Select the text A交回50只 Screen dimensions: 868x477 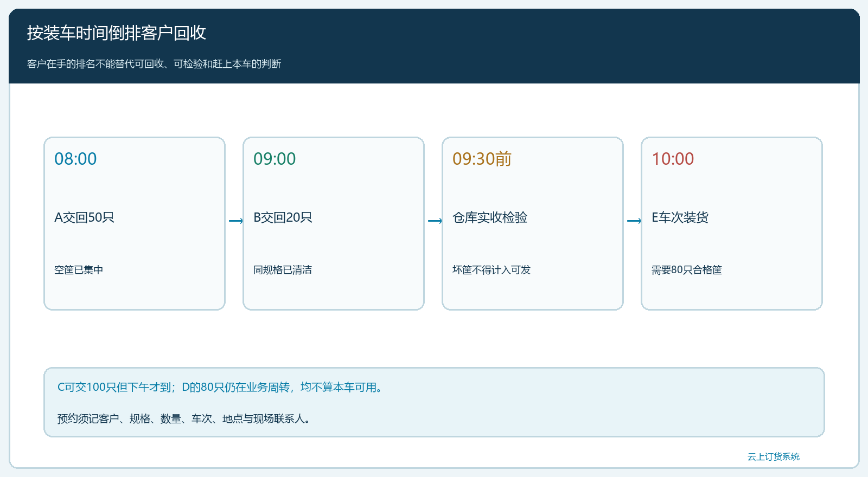pyautogui.click(x=84, y=217)
